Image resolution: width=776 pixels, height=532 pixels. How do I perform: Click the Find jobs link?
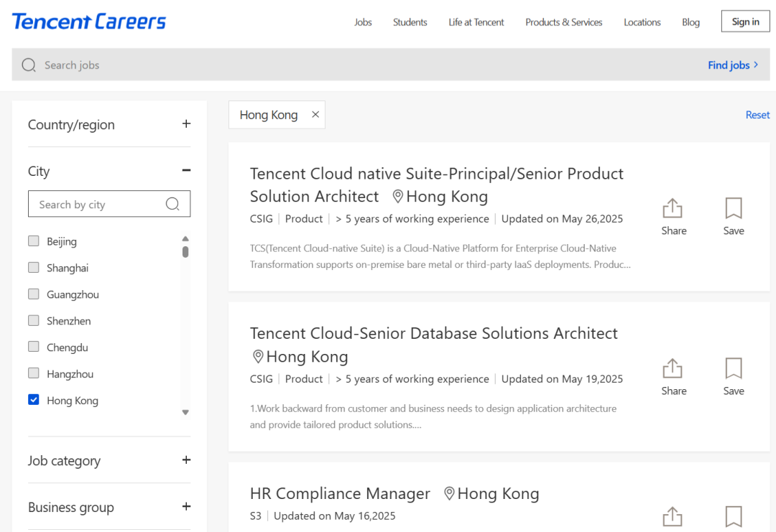[x=733, y=65]
